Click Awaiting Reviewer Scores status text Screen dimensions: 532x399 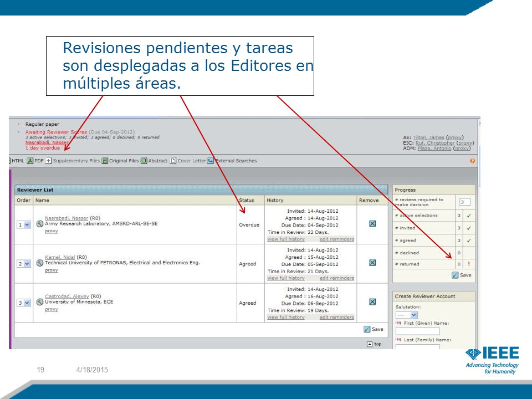(56, 132)
